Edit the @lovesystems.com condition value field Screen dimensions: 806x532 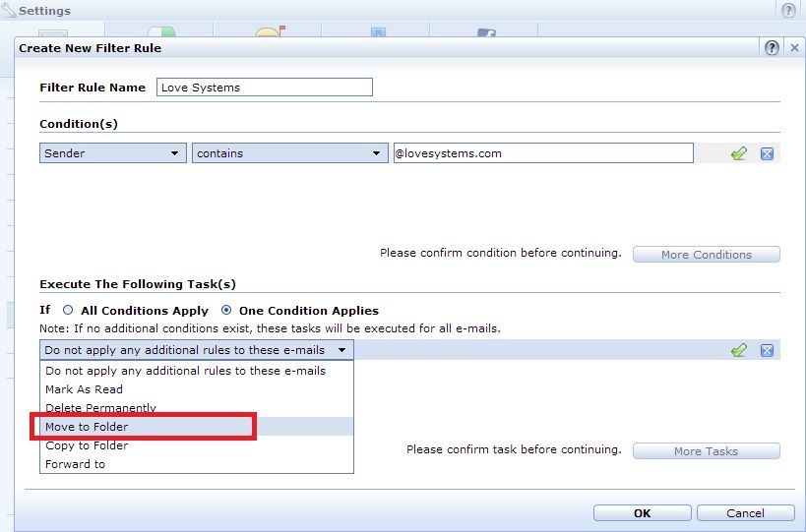click(x=543, y=153)
